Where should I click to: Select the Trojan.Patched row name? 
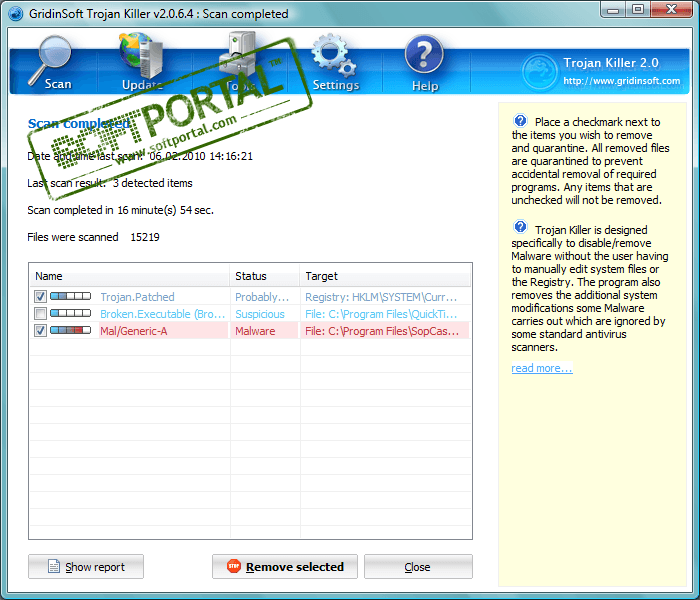(x=138, y=297)
